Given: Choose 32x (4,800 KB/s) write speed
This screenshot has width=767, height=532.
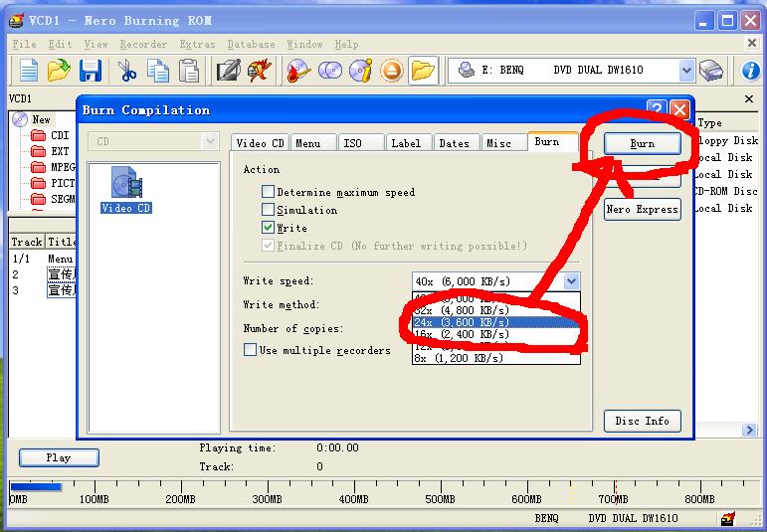Looking at the screenshot, I should point(496,310).
